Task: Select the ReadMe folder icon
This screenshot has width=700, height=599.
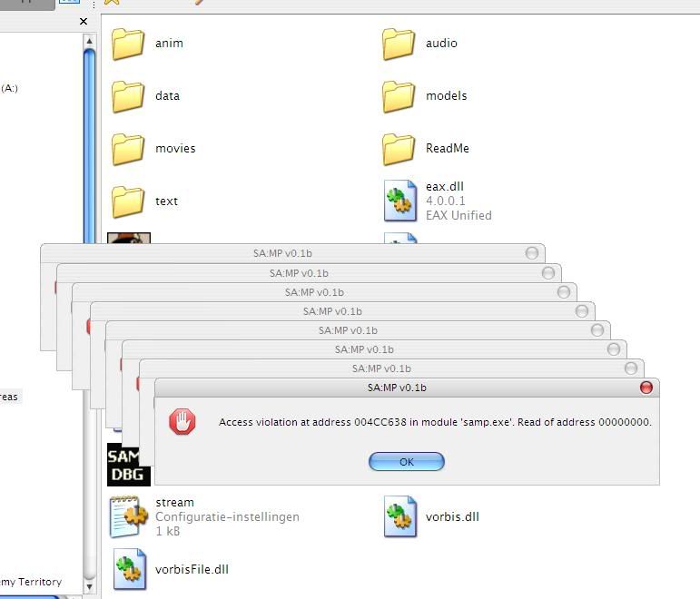Action: tap(399, 149)
